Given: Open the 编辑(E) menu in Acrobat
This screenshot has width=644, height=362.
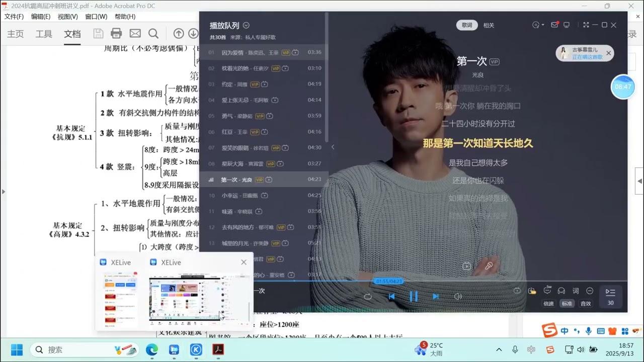Looking at the screenshot, I should click(x=40, y=17).
